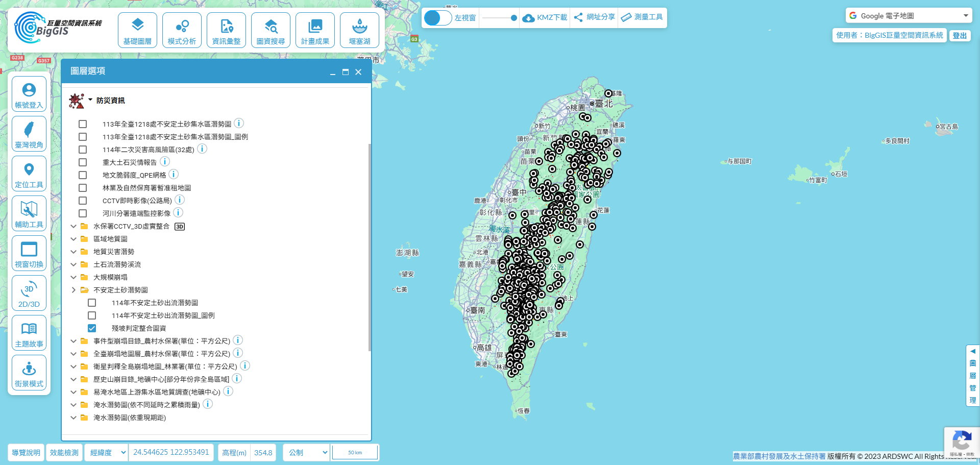Expand the 區域地質圖 folder
Screen dimensions: 980x465
[73, 239]
